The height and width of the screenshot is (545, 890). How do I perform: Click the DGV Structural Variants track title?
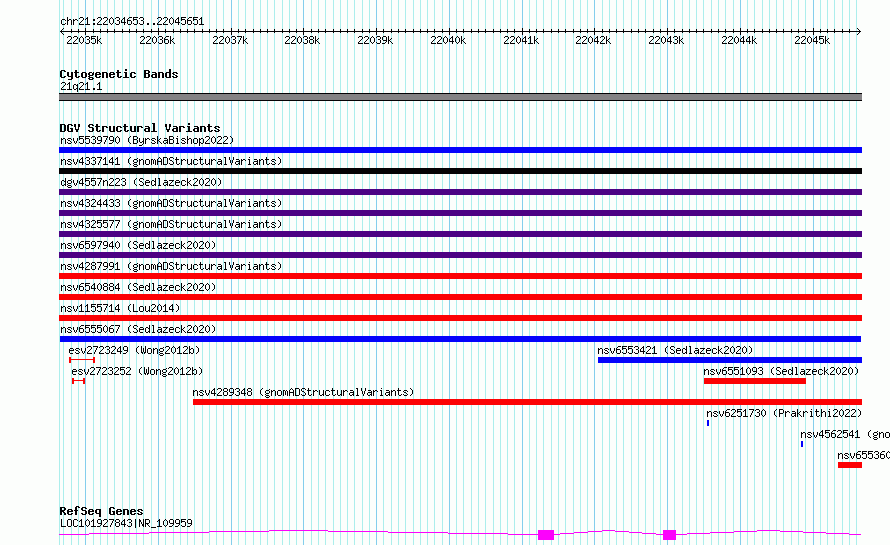pos(140,128)
